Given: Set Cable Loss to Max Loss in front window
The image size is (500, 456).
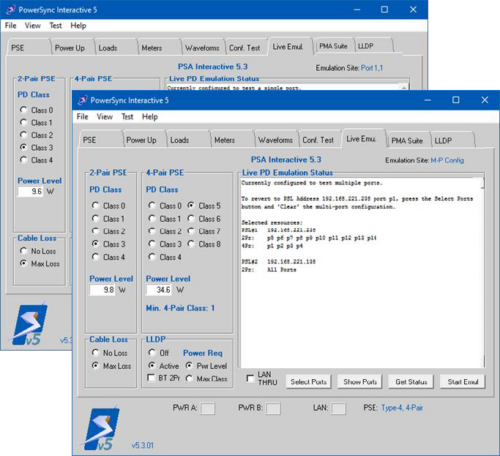Looking at the screenshot, I should (x=95, y=365).
